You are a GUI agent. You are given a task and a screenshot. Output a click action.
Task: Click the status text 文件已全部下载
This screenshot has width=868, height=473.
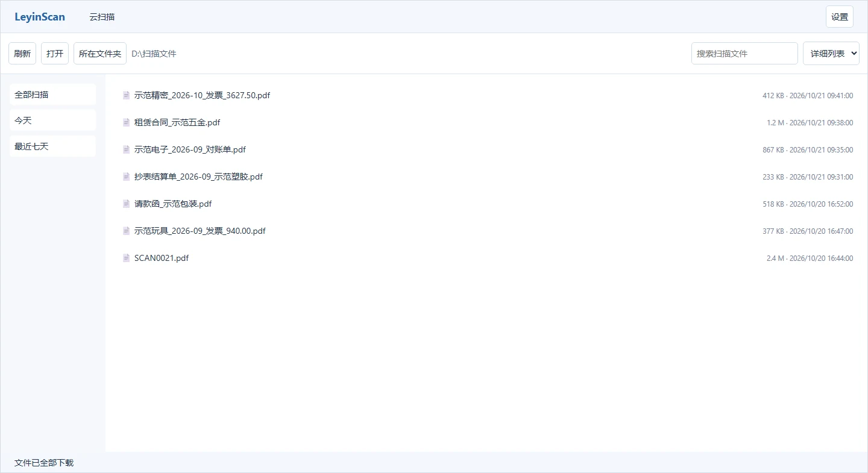[44, 463]
